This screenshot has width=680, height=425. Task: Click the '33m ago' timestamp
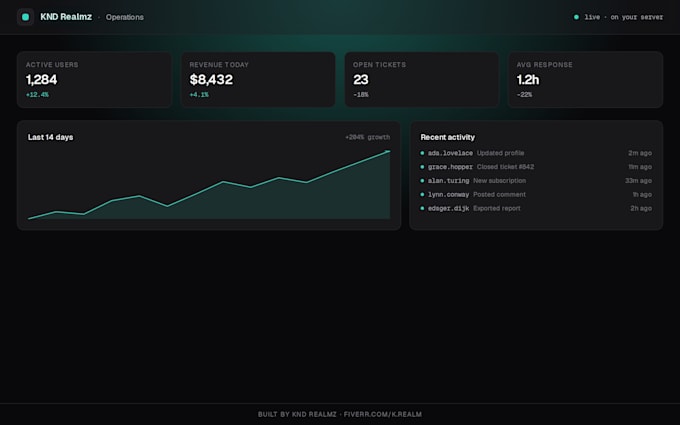(638, 181)
